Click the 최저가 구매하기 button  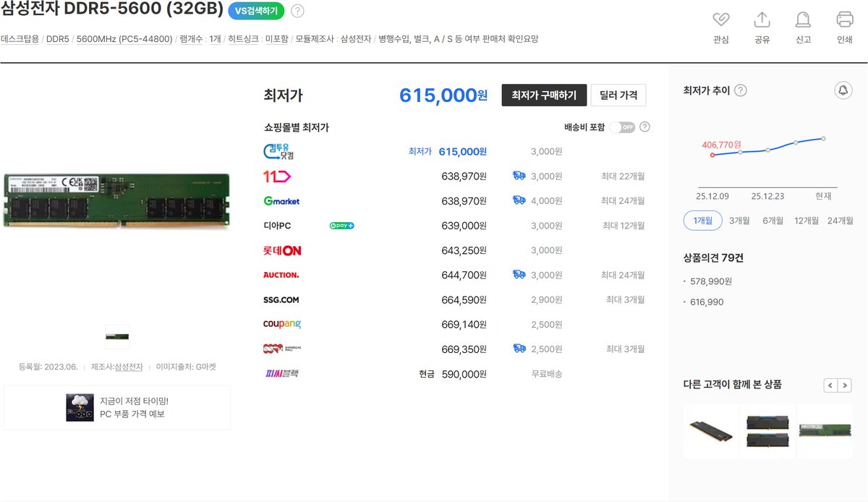pyautogui.click(x=544, y=95)
